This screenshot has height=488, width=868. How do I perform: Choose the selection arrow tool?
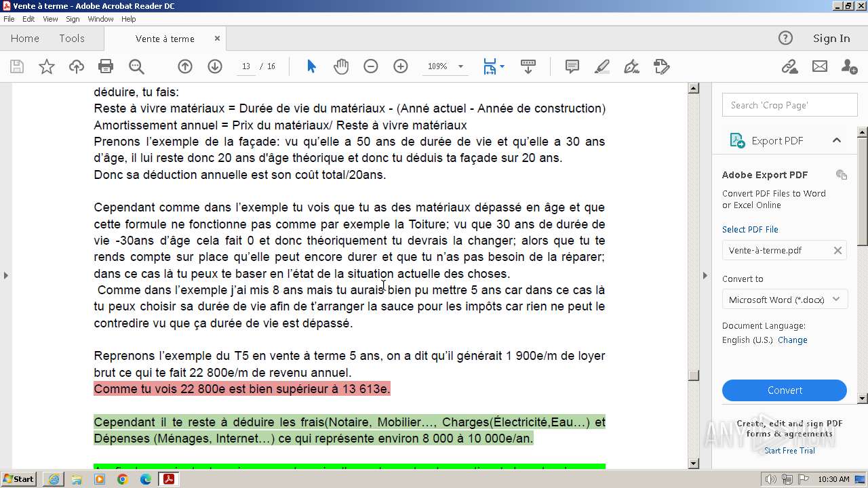(x=311, y=66)
